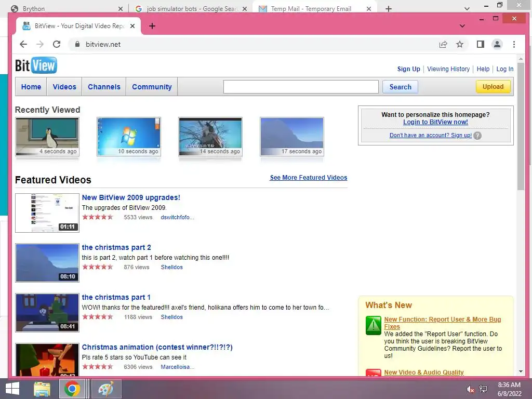Open the Windows Start button
532x399 pixels.
[x=12, y=389]
